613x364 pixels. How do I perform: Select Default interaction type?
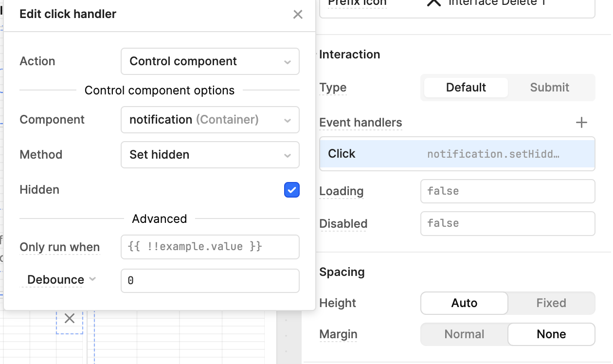click(465, 87)
